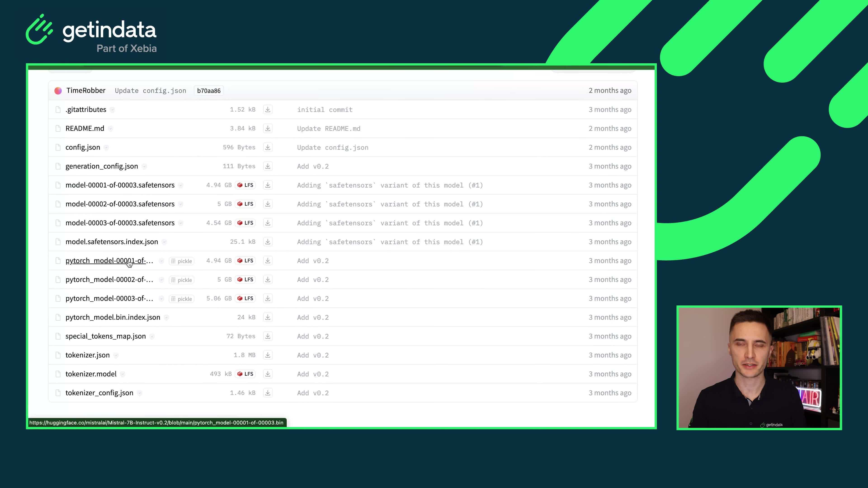Click the download icon for config.json

[268, 147]
